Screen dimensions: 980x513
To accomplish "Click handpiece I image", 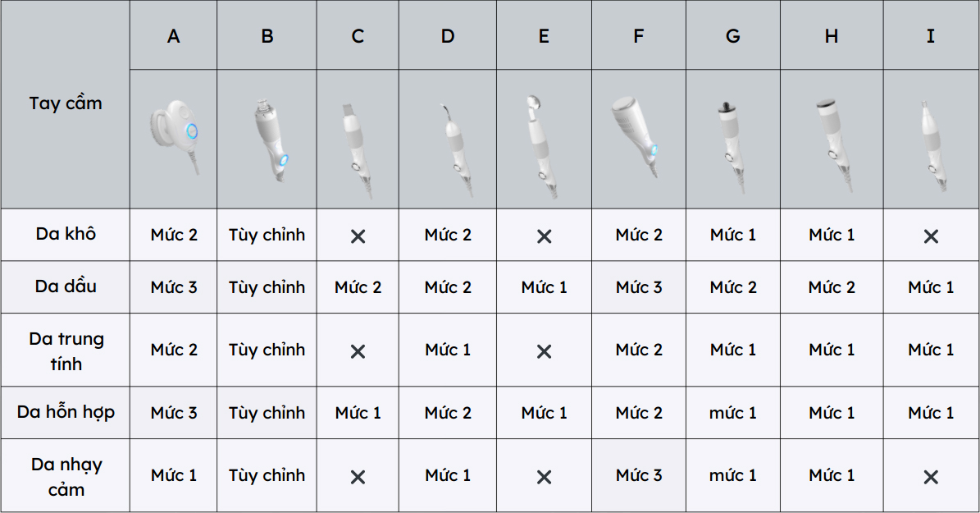I will (930, 148).
